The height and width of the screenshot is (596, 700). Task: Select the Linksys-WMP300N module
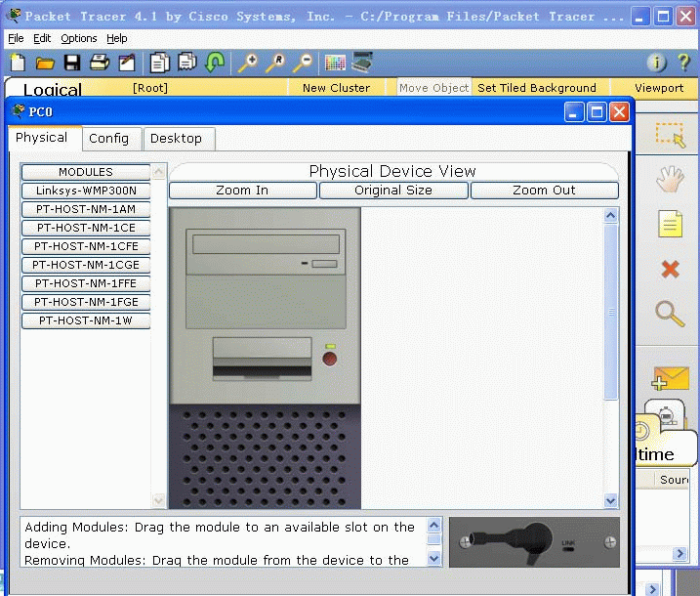point(86,192)
